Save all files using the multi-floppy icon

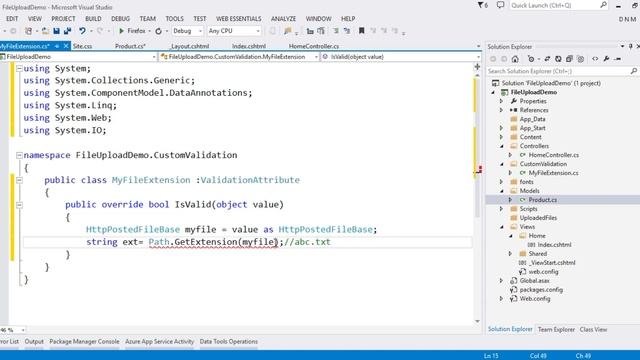point(67,31)
